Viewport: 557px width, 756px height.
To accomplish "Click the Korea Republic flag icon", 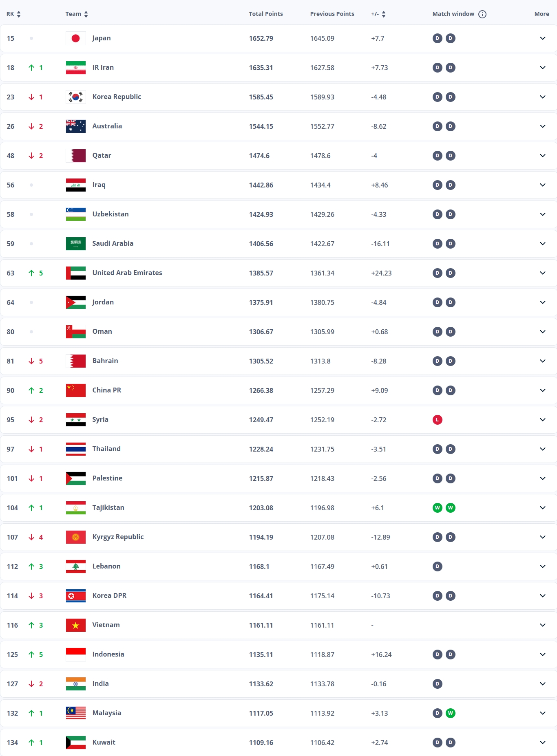I will (76, 97).
